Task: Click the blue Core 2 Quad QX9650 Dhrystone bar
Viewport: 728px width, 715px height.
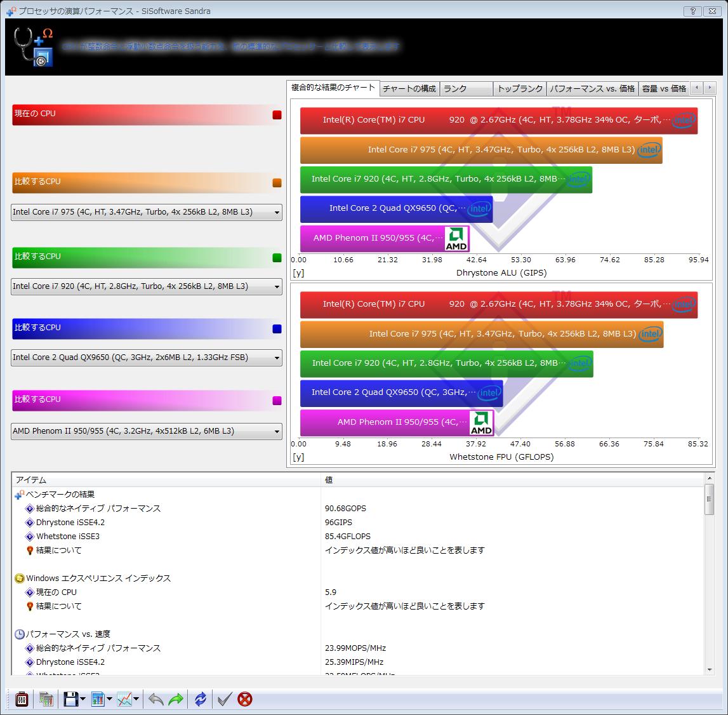Action: pyautogui.click(x=397, y=209)
